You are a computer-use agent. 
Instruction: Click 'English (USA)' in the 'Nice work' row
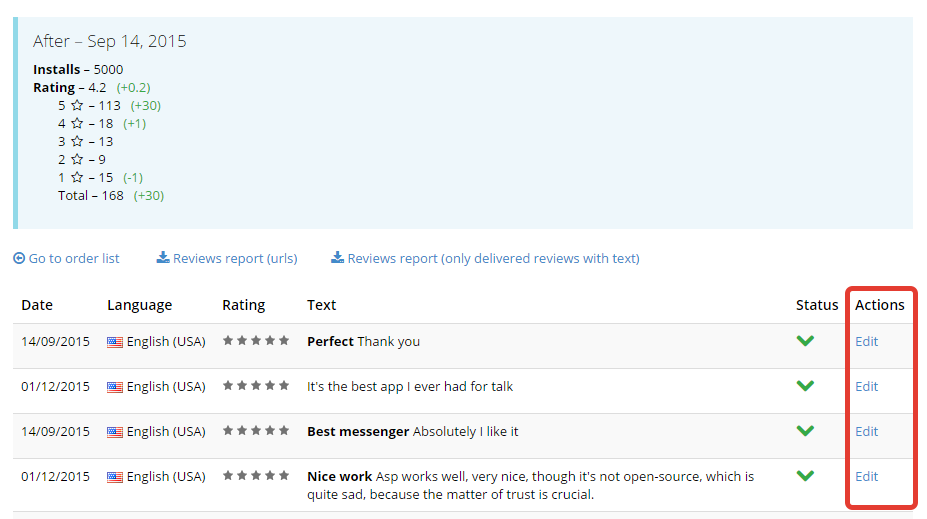coord(166,476)
